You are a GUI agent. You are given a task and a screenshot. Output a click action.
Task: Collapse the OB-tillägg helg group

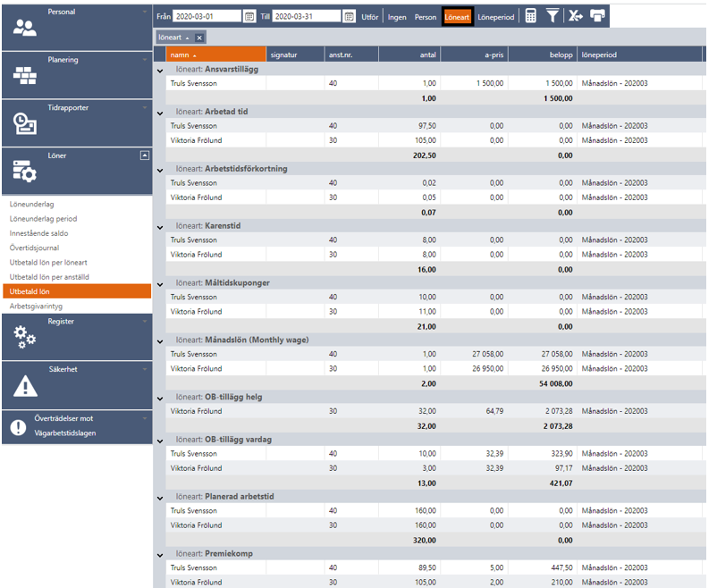point(160,399)
